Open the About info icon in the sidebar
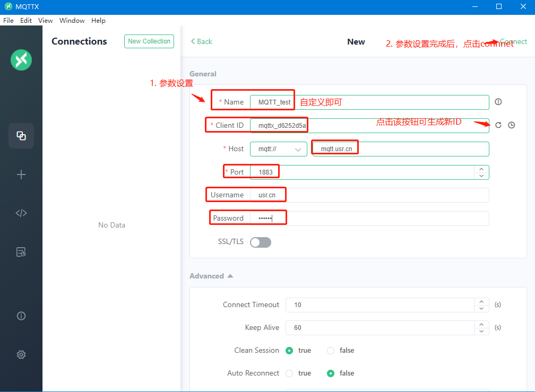Screen dimensions: 535x392 point(21,316)
